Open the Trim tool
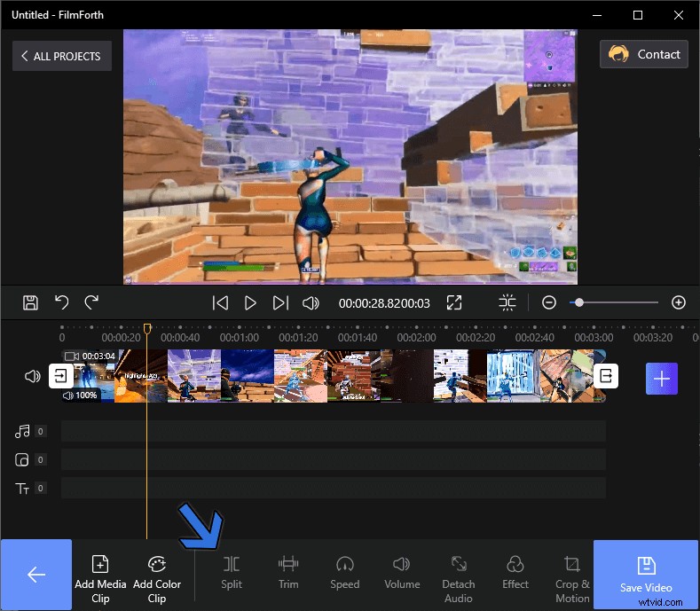 pyautogui.click(x=288, y=573)
